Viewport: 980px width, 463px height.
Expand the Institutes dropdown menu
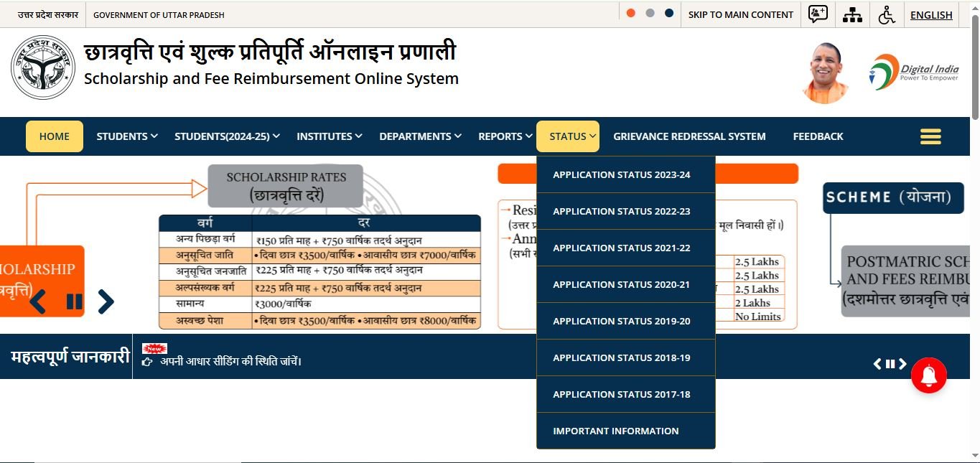click(x=329, y=136)
